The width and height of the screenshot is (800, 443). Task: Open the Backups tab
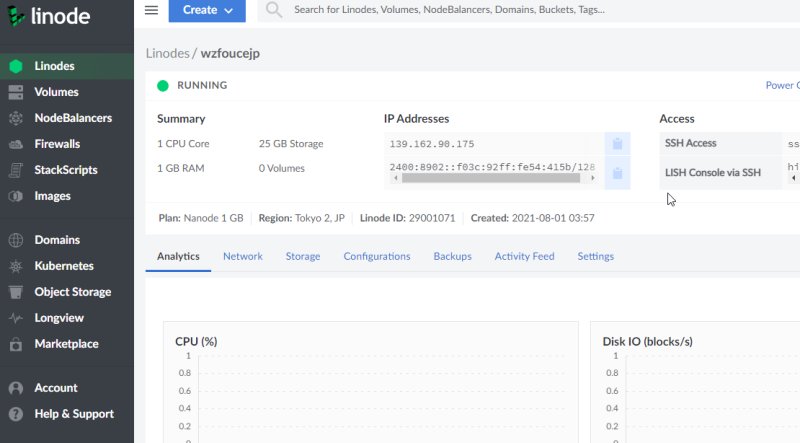coord(453,256)
